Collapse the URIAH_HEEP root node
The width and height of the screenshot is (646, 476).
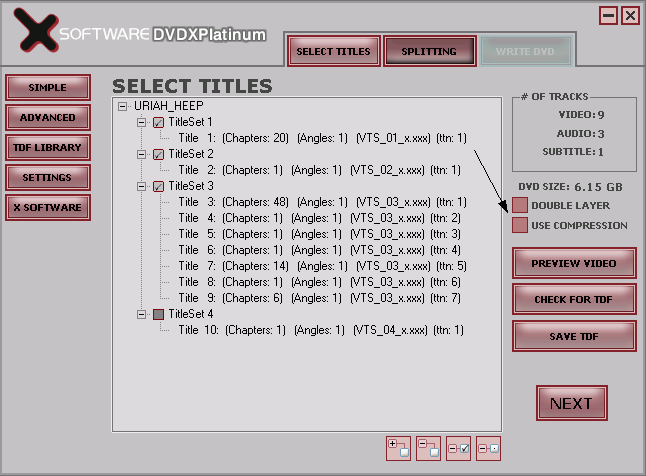tap(122, 106)
